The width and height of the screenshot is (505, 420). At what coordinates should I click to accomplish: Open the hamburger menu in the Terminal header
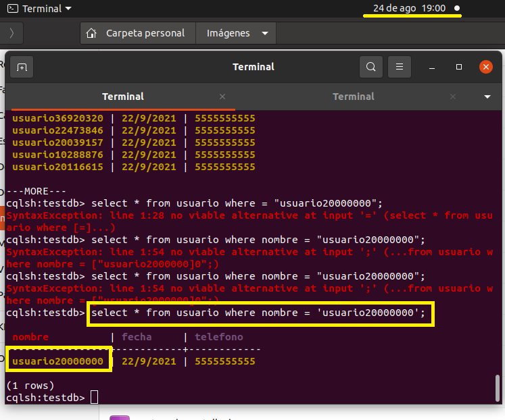point(400,67)
